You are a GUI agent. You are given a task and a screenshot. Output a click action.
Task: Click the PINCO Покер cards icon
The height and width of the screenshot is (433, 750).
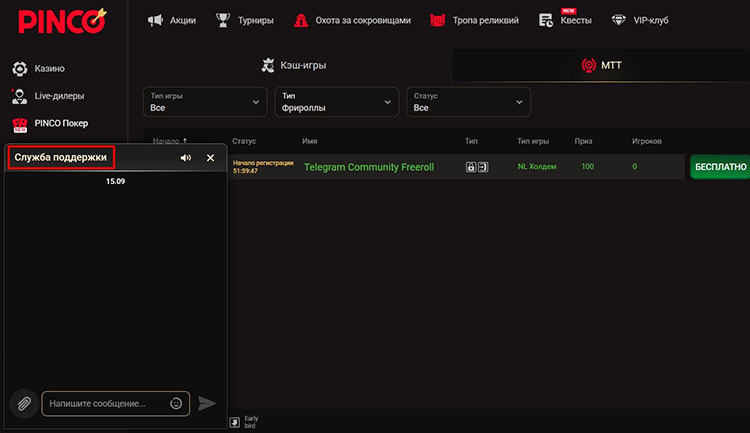pos(20,124)
